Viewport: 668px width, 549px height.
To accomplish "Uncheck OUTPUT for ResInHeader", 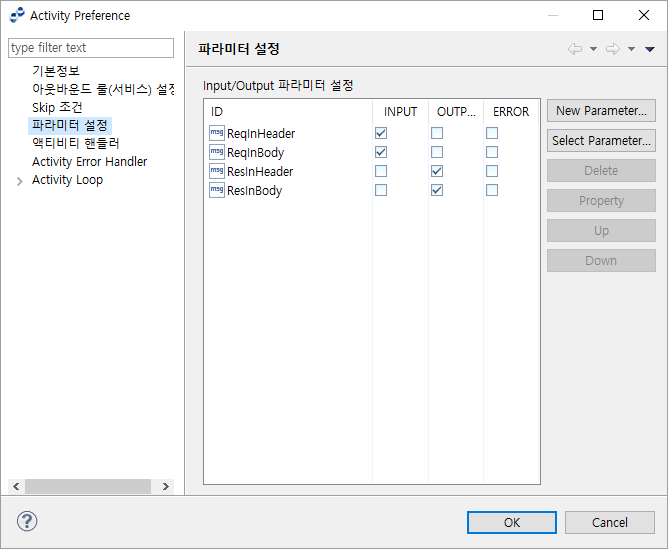I will tap(437, 171).
